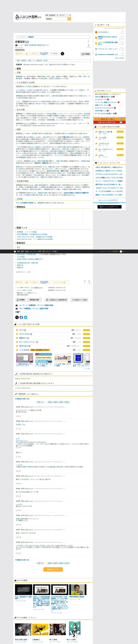The width and height of the screenshot is (138, 644).
Task: Click もっとみる in the trending words panel
Action: click(x=120, y=58)
